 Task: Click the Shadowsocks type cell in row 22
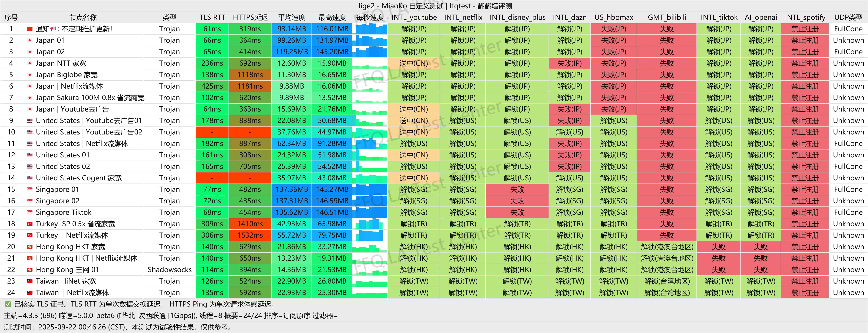(170, 270)
